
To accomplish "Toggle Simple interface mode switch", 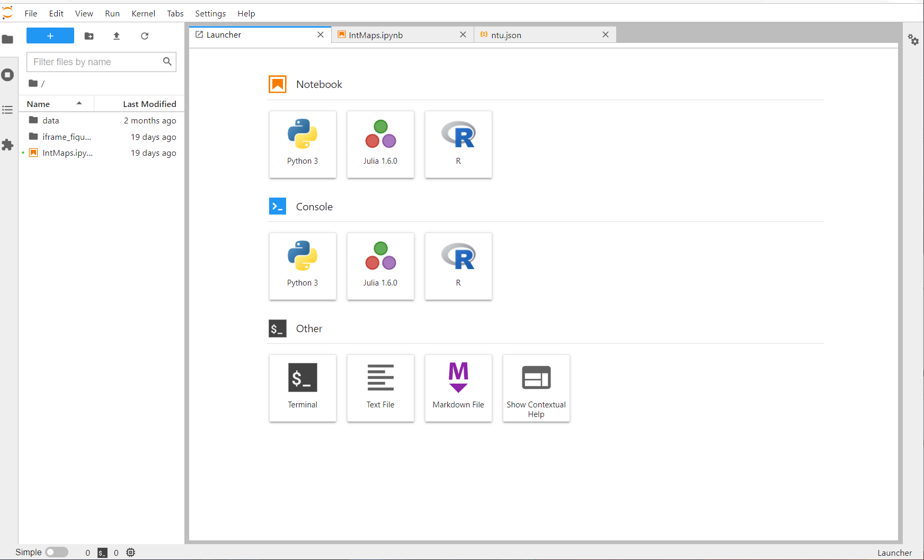I will 57,552.
